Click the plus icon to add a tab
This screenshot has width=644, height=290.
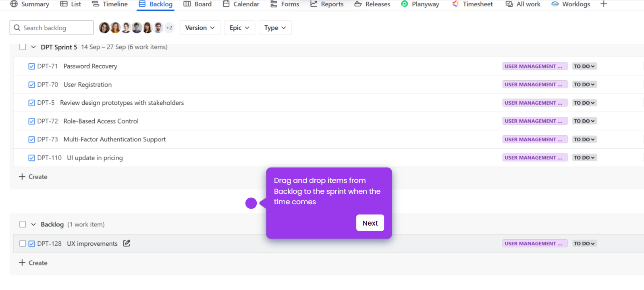click(x=604, y=4)
